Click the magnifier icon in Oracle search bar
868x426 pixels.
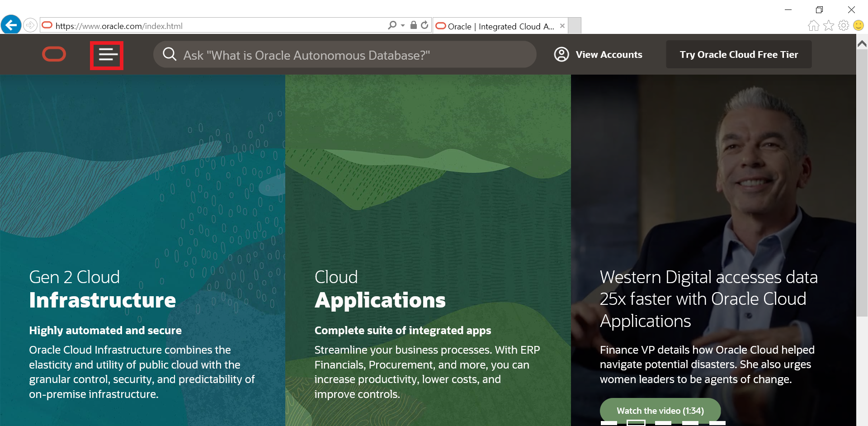[x=170, y=54]
